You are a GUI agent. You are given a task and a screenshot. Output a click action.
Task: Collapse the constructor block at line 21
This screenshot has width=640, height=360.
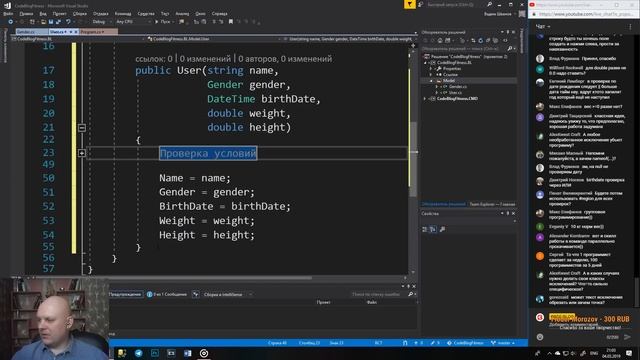coord(82,128)
